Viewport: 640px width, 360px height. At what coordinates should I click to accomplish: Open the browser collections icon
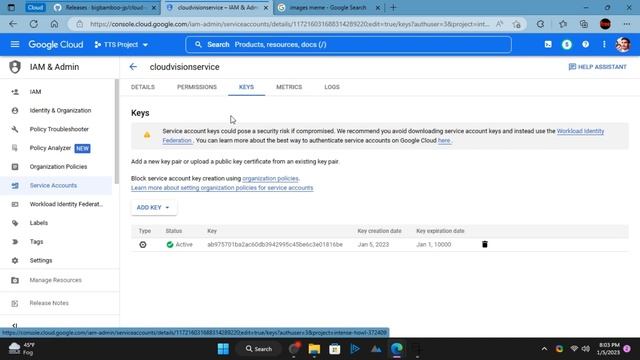[x=584, y=24]
